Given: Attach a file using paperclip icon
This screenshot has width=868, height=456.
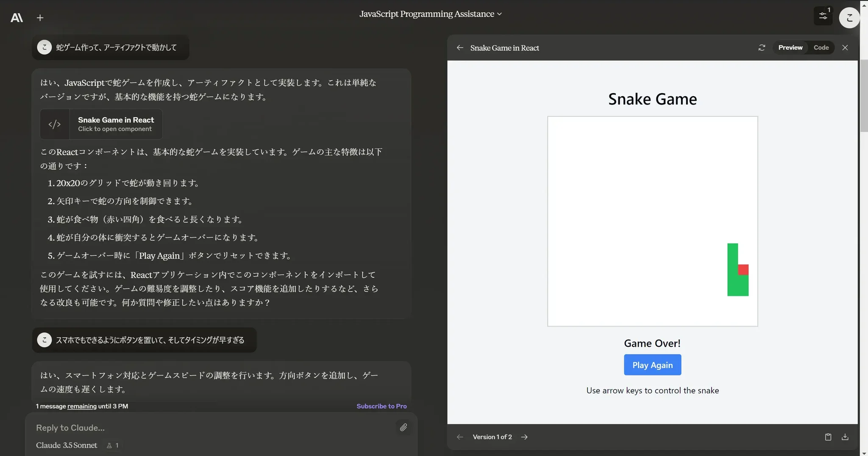Looking at the screenshot, I should pyautogui.click(x=403, y=427).
